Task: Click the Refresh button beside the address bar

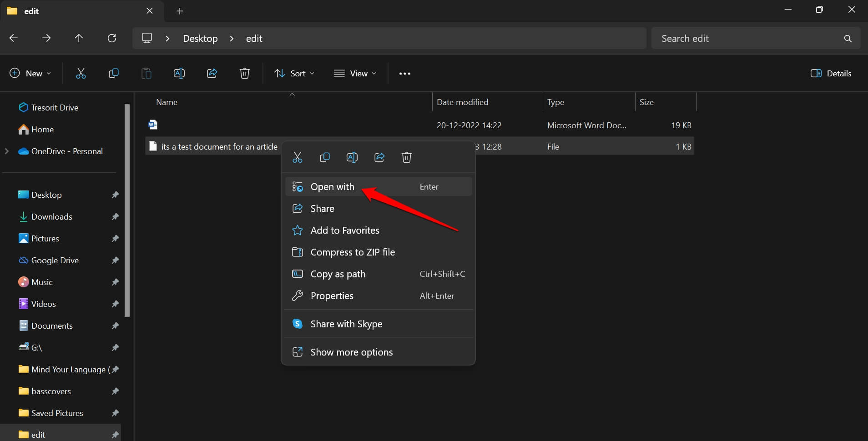Action: [111, 38]
